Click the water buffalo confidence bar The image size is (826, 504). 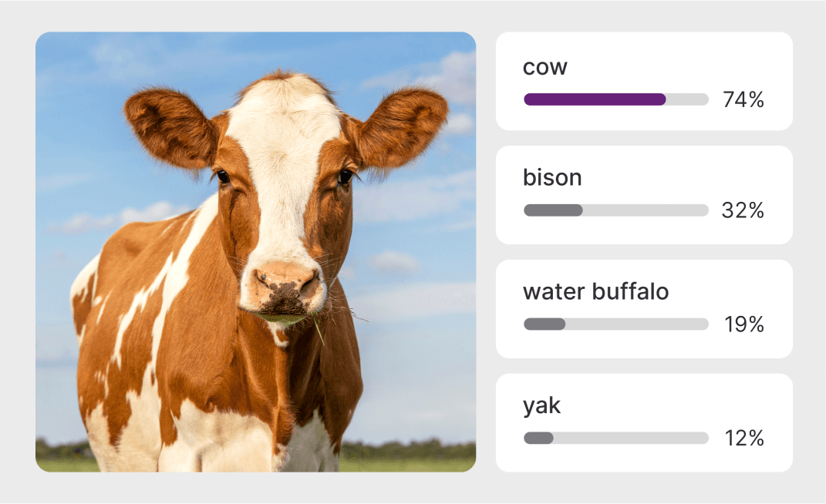pos(544,324)
